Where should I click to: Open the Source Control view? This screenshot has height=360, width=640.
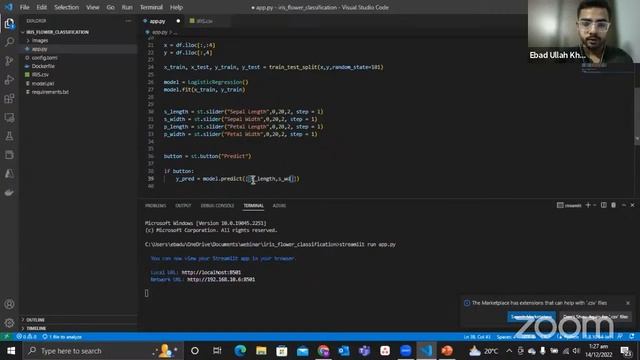pos(9,61)
